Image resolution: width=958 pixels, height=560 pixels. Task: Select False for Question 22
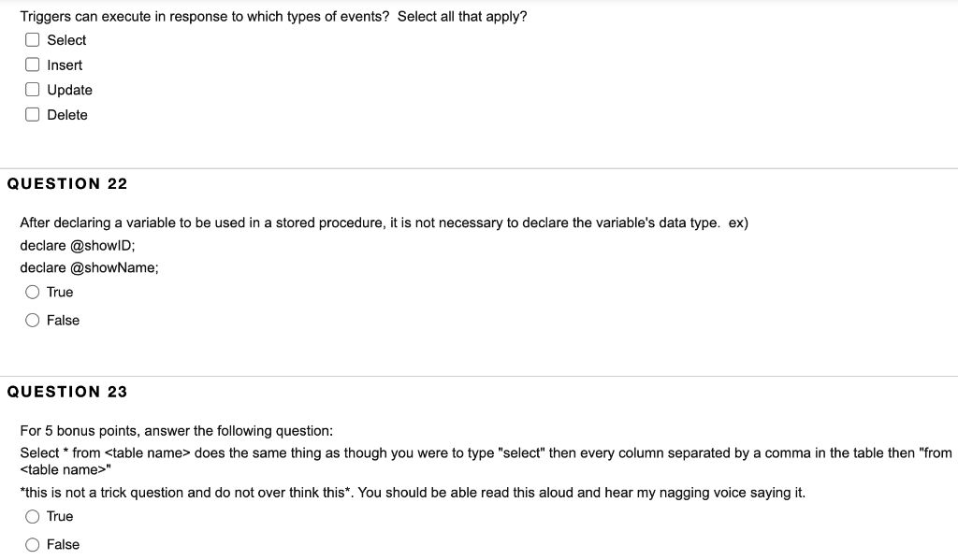[x=32, y=320]
